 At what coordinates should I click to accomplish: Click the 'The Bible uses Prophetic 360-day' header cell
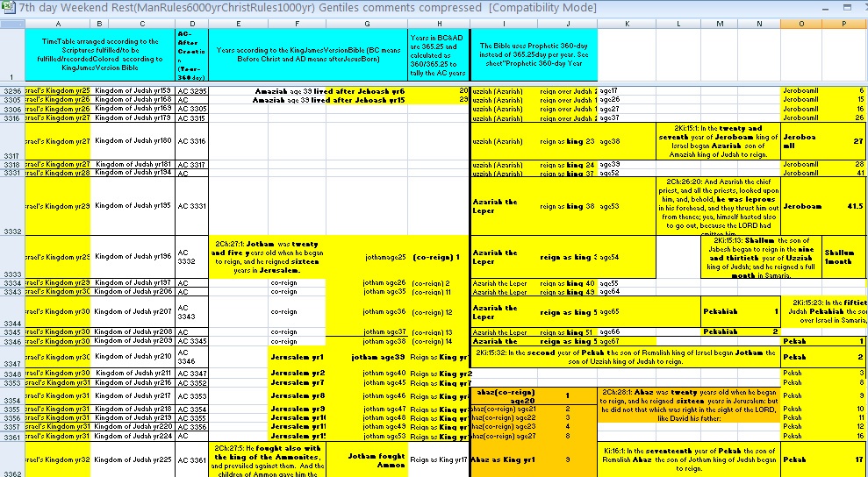534,54
